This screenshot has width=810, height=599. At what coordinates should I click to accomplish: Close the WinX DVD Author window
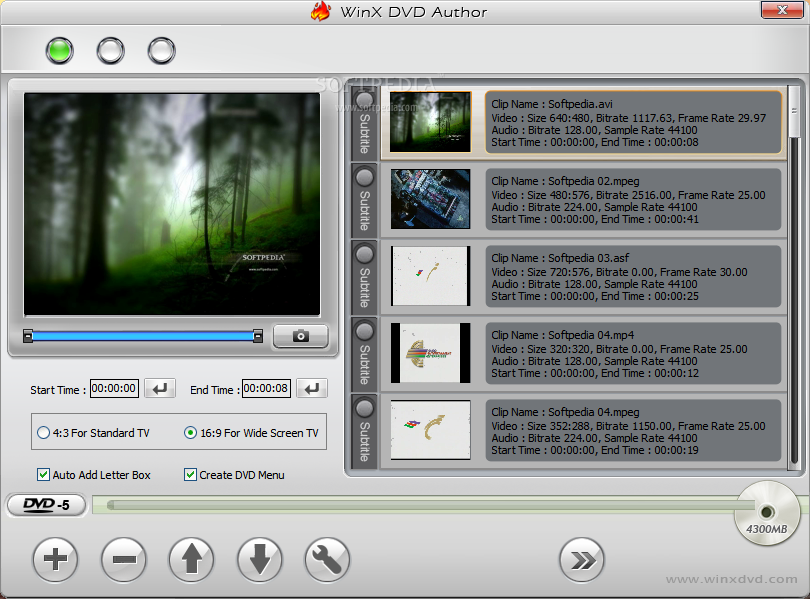[782, 10]
